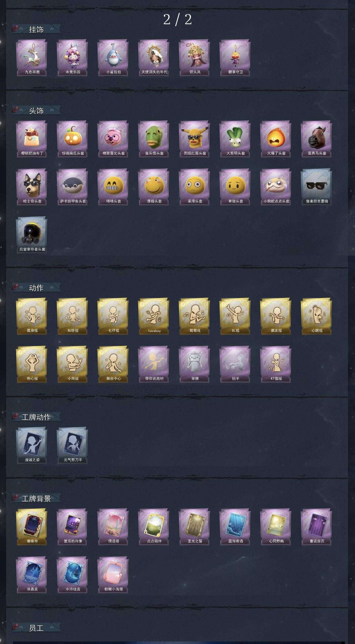Select the 蓝海奇遇 badge background
The image size is (355, 644).
click(235, 527)
